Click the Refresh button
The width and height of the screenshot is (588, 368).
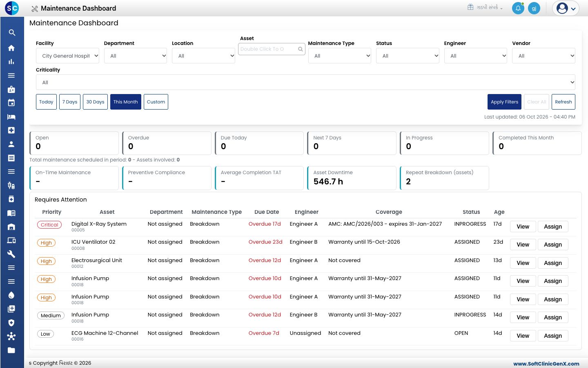[x=563, y=102]
